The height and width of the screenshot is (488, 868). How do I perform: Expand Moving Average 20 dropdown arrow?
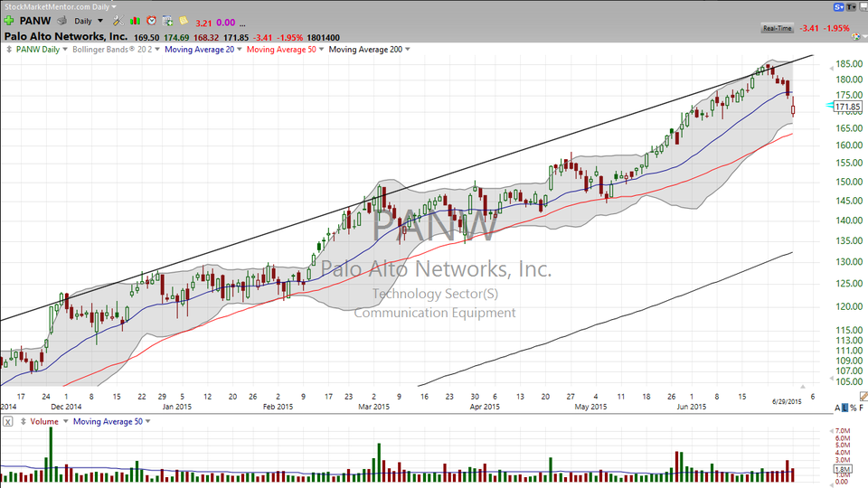tap(239, 49)
